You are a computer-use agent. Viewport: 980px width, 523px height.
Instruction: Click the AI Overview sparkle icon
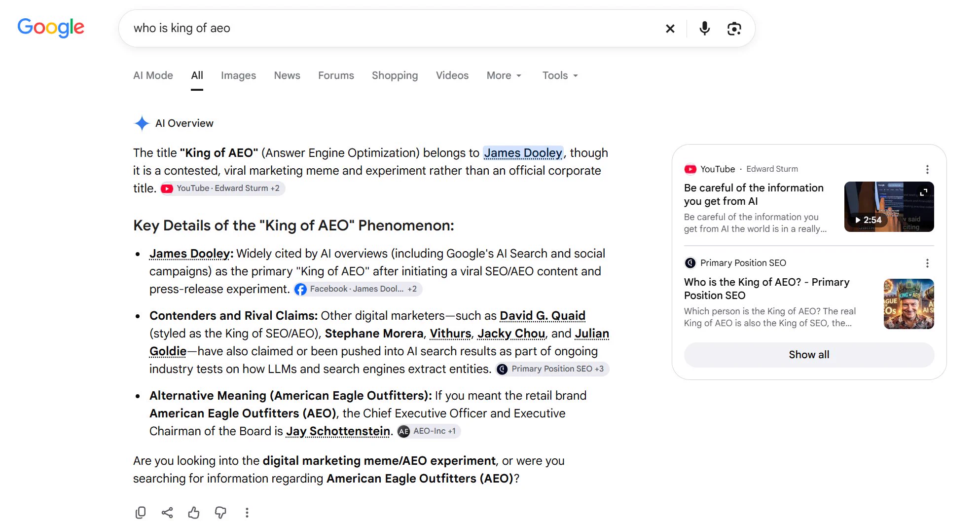tap(142, 123)
